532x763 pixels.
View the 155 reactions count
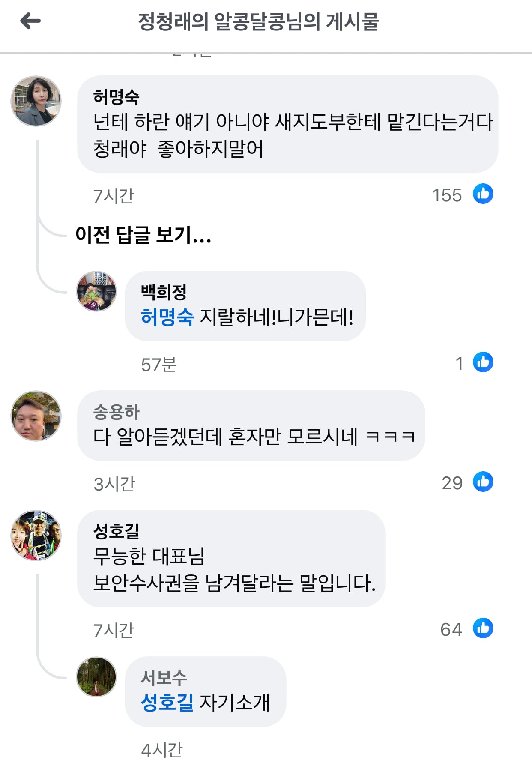tap(447, 195)
